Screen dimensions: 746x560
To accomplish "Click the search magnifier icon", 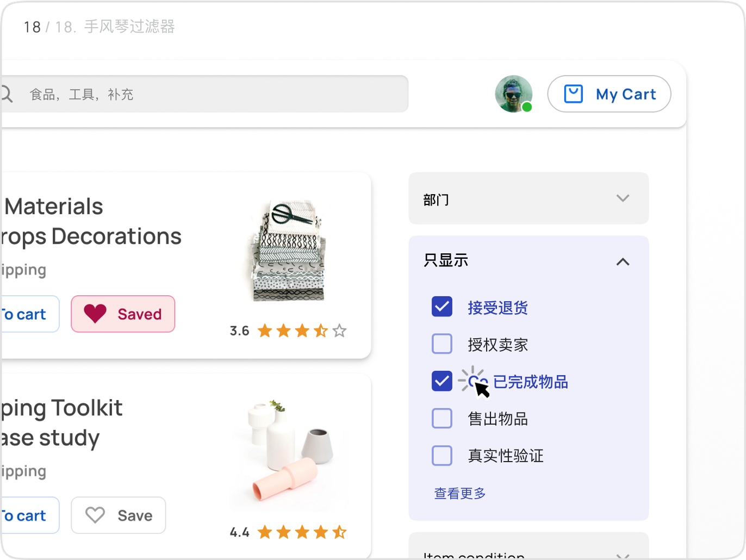I will 7,94.
